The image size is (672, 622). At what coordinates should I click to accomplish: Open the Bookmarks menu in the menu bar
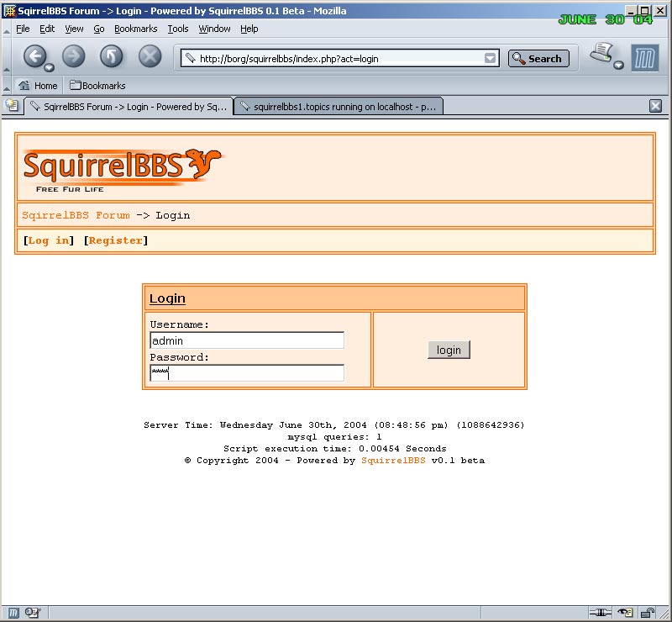pos(135,29)
